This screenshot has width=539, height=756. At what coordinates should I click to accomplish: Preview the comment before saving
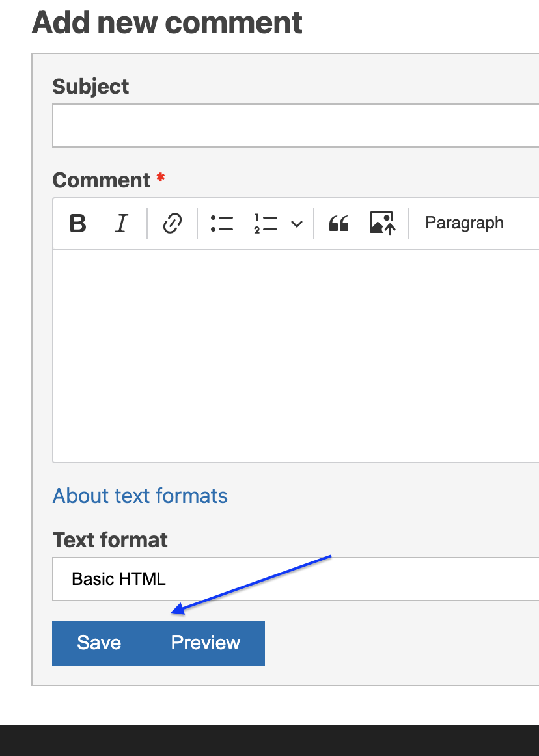[206, 643]
